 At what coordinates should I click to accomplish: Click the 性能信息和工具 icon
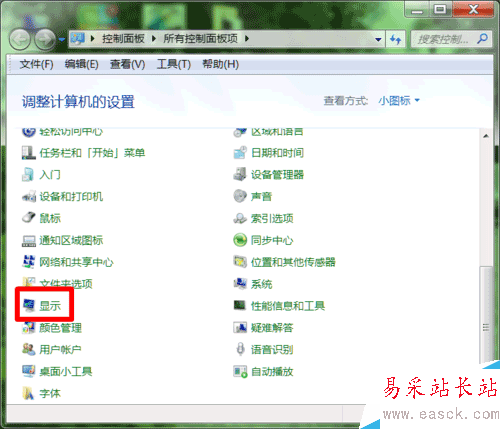pos(240,305)
